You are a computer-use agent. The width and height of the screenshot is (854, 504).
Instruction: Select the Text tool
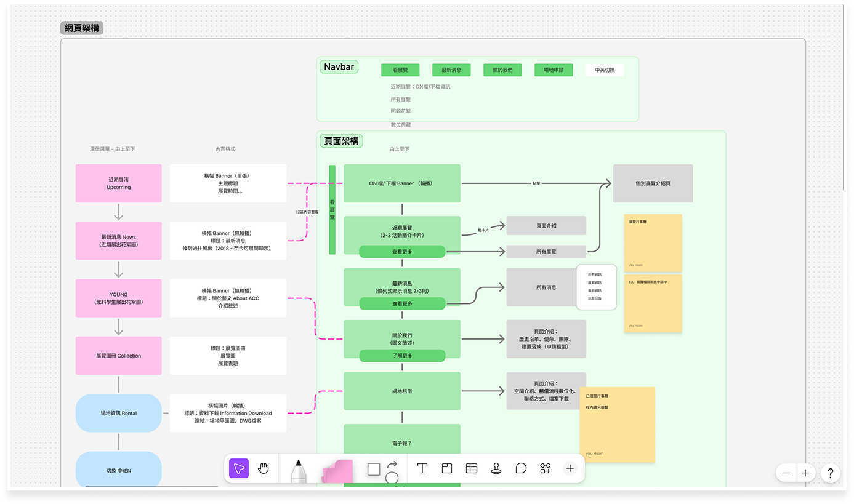(x=422, y=469)
